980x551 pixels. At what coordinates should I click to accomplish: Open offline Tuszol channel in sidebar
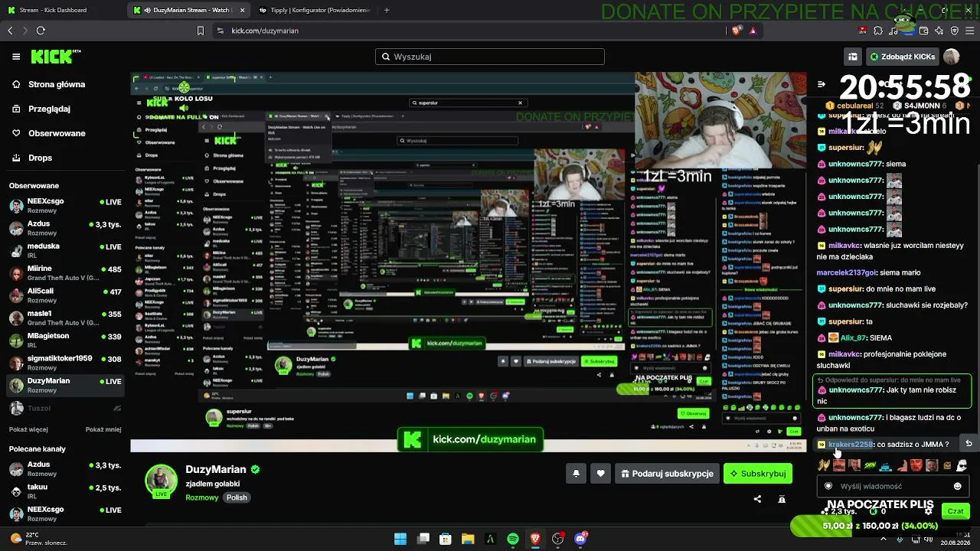pyautogui.click(x=65, y=408)
